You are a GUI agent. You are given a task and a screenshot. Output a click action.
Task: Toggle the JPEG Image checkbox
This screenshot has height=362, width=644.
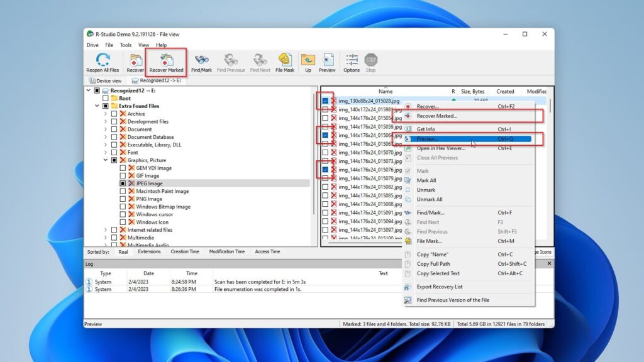123,184
